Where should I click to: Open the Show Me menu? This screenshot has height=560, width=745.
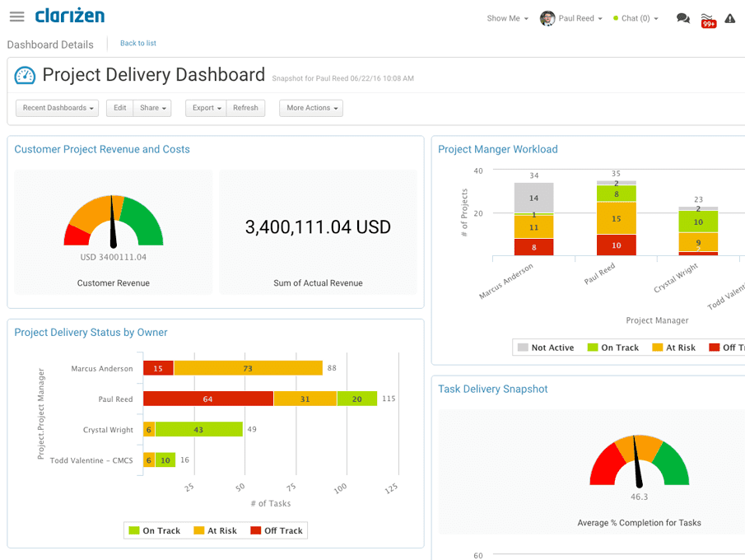click(x=507, y=18)
